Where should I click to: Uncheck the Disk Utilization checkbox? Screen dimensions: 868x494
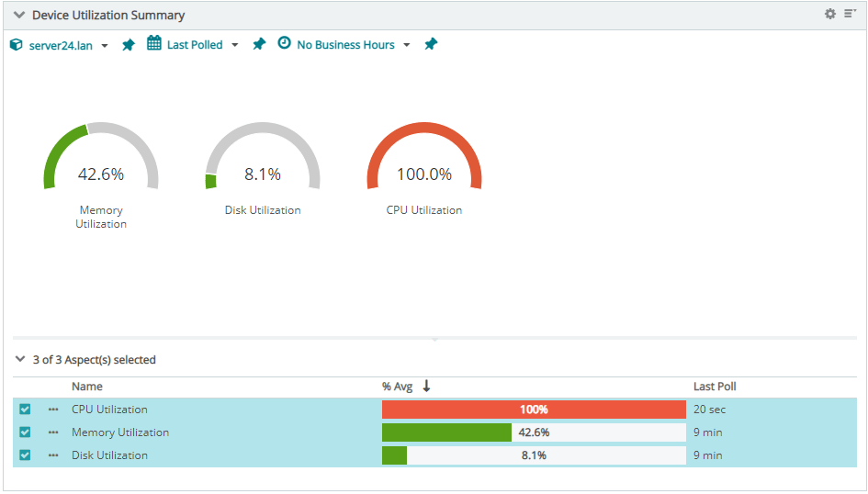[x=25, y=455]
